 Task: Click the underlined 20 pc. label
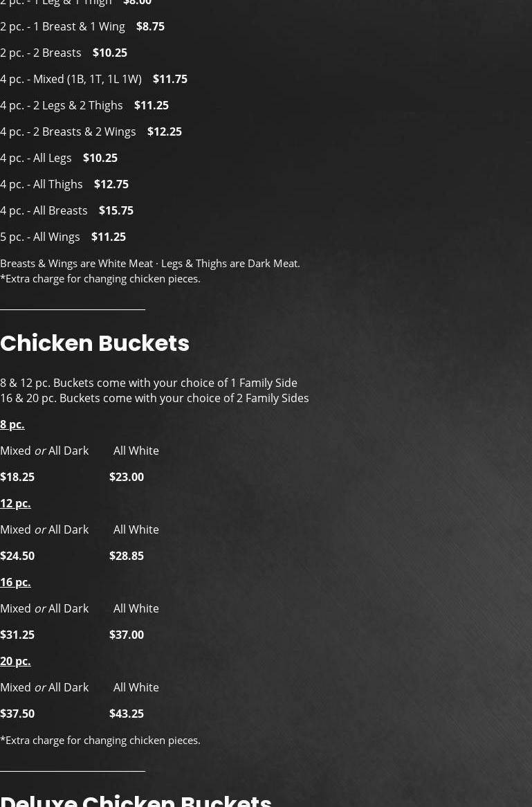(x=15, y=661)
